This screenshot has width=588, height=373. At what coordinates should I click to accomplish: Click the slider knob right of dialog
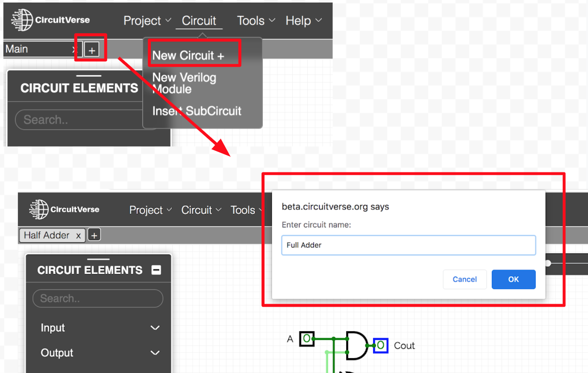click(x=548, y=263)
